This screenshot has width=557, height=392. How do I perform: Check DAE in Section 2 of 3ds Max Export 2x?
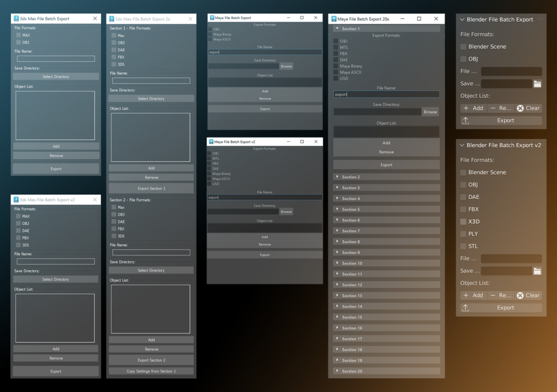(x=114, y=221)
